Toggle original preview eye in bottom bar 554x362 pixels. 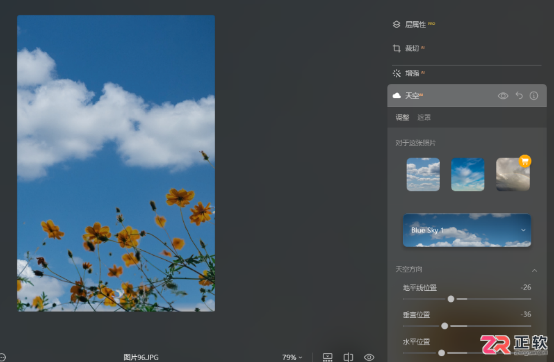[369, 357]
